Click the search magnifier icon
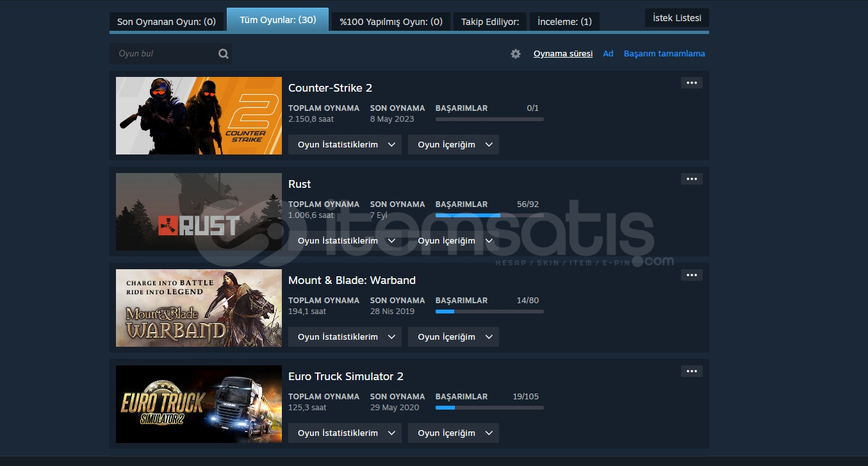Screen dimensions: 868x466 (223, 54)
